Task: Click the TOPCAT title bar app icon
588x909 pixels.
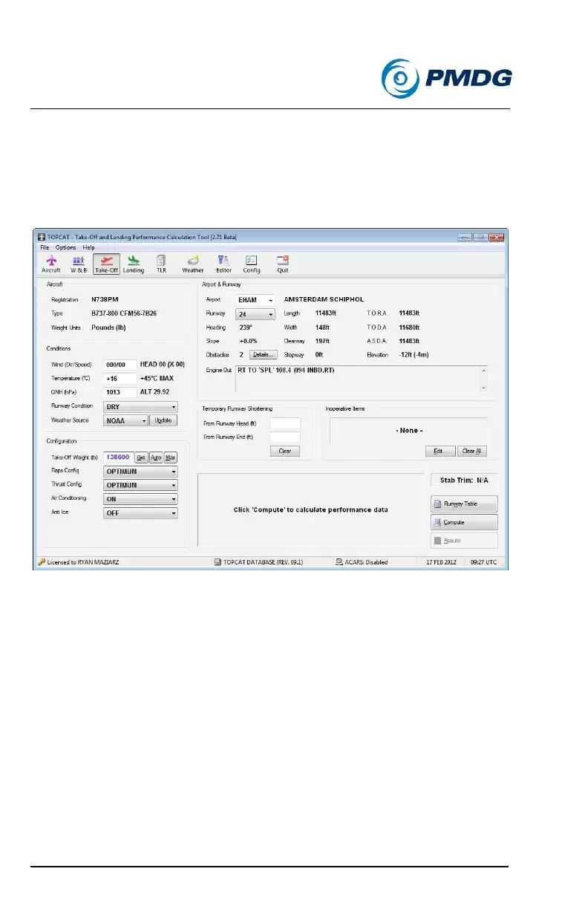Action: click(41, 236)
